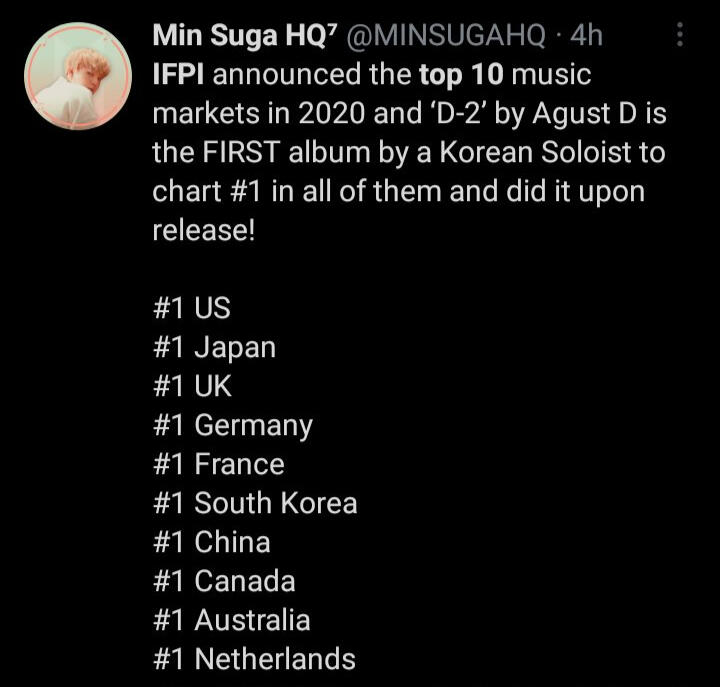
Task: Open the three-dot more options menu
Action: [680, 37]
